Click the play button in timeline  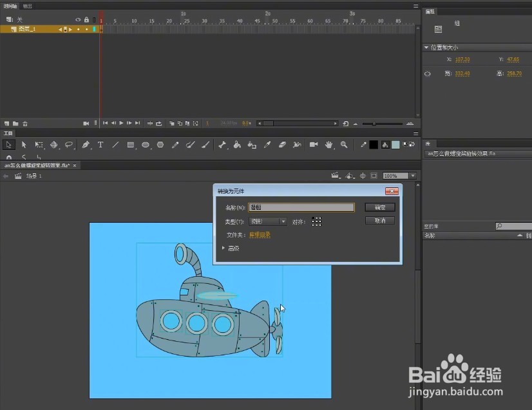(121, 123)
